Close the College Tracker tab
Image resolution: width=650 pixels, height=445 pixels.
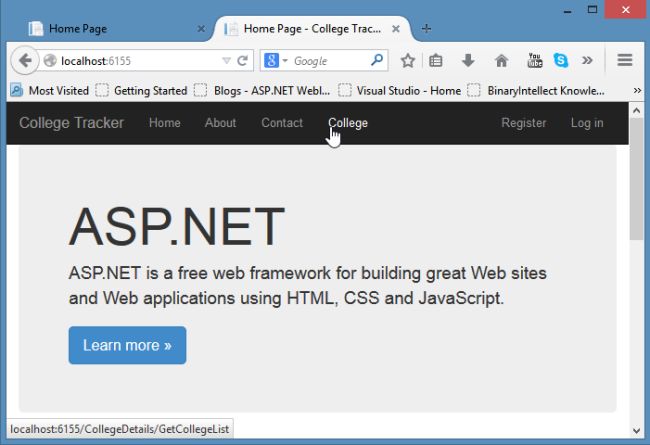coord(396,29)
